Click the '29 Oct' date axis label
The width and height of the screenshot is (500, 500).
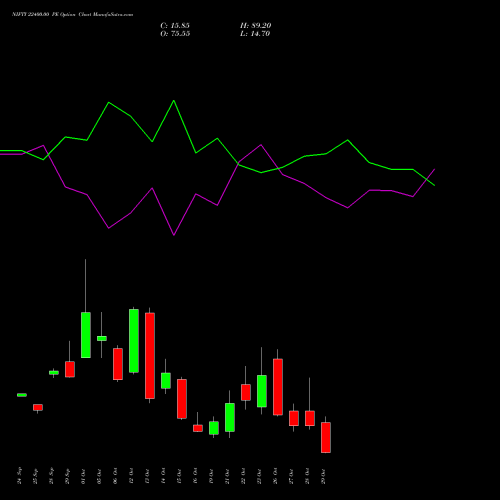click(323, 476)
